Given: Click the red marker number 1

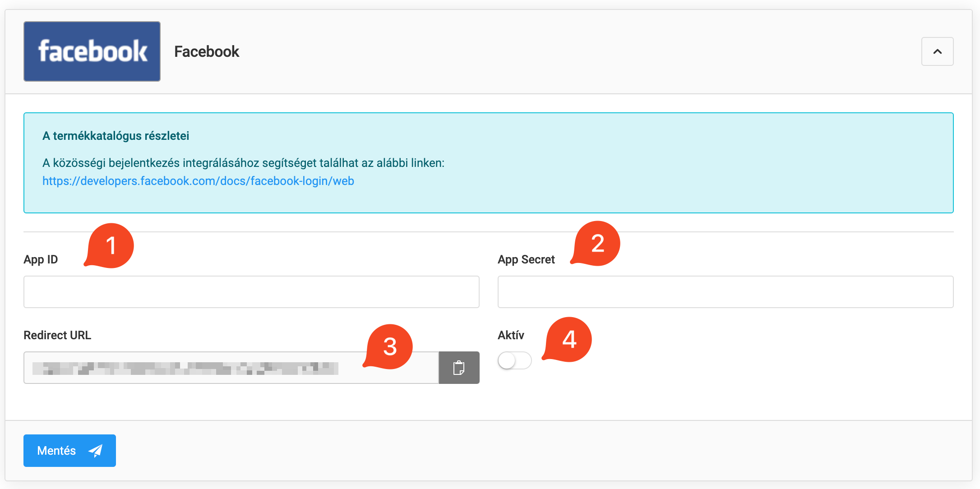Looking at the screenshot, I should [111, 246].
